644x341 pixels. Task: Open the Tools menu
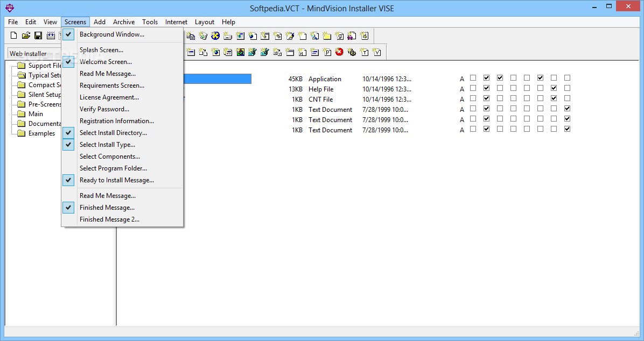click(x=150, y=22)
